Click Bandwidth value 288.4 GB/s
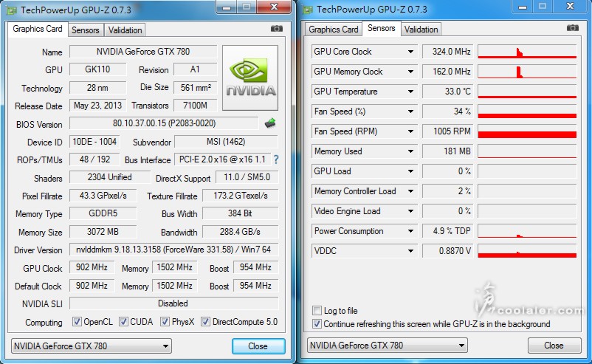This screenshot has height=364, width=592. pos(240,231)
